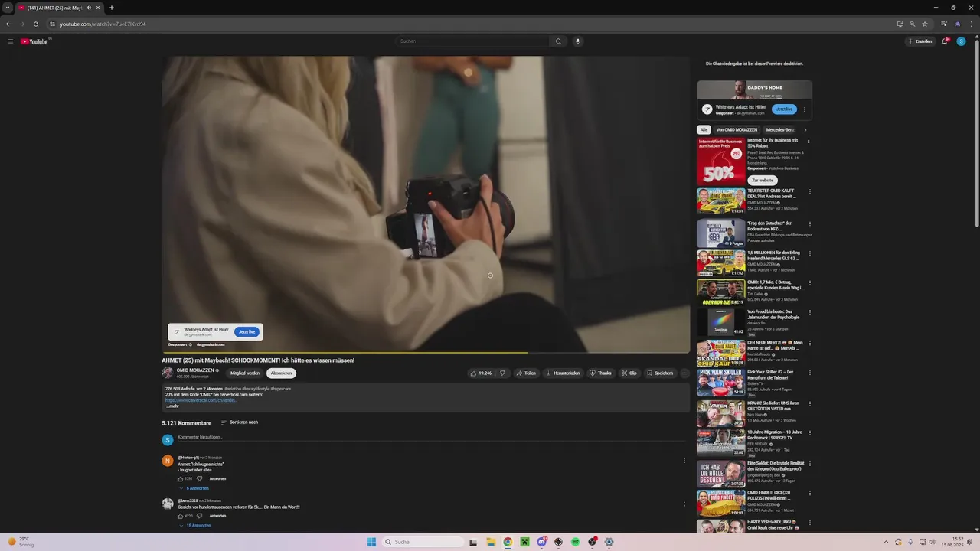980x551 pixels.
Task: Dislike the video with the thumbs down
Action: [x=502, y=373]
